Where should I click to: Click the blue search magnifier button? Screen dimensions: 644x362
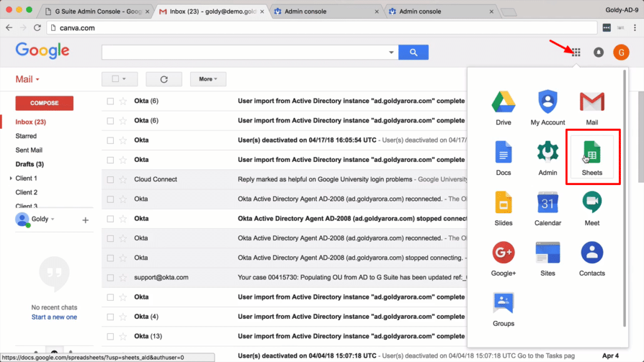[413, 52]
